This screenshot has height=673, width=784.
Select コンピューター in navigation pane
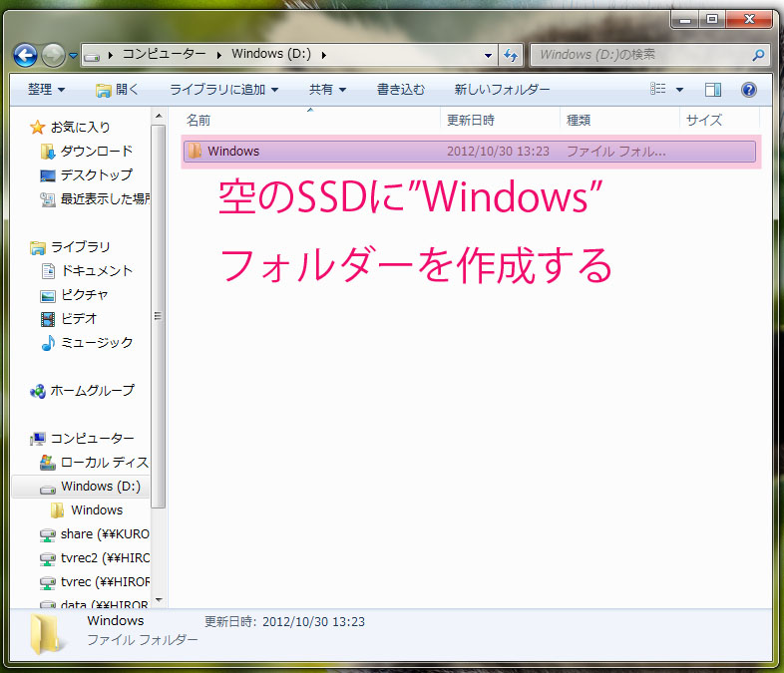(93, 439)
